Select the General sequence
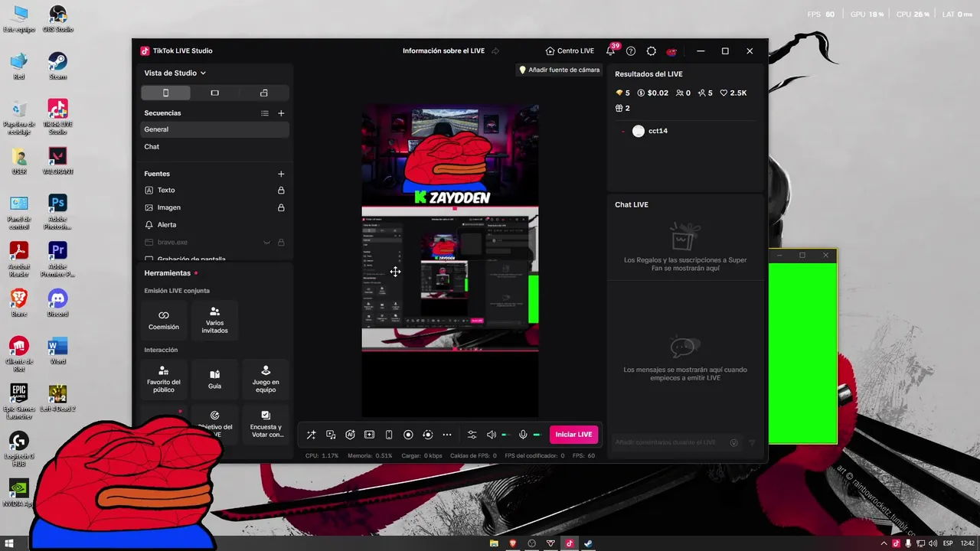The width and height of the screenshot is (980, 551). (215, 129)
